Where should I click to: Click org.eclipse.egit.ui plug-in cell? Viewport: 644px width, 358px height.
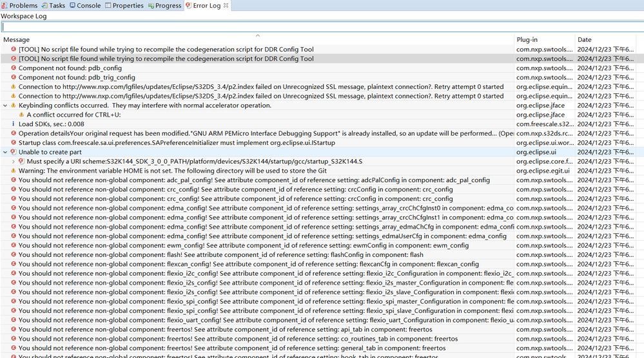pos(543,171)
